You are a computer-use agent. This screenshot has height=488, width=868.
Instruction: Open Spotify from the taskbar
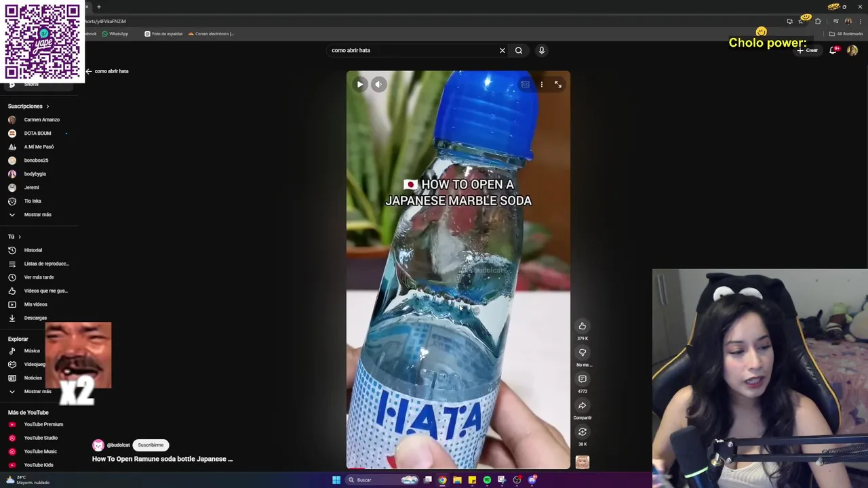[487, 480]
